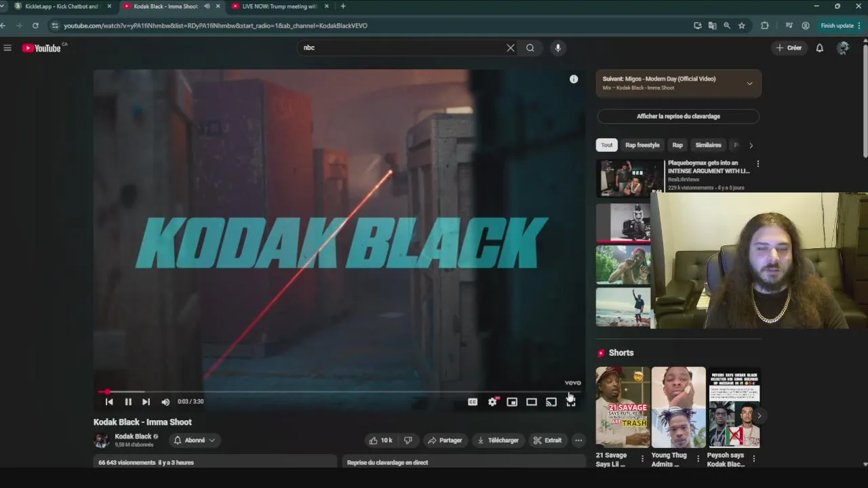Viewport: 868px width, 488px height.
Task: Open options for 21 Savage short
Action: [x=642, y=459]
